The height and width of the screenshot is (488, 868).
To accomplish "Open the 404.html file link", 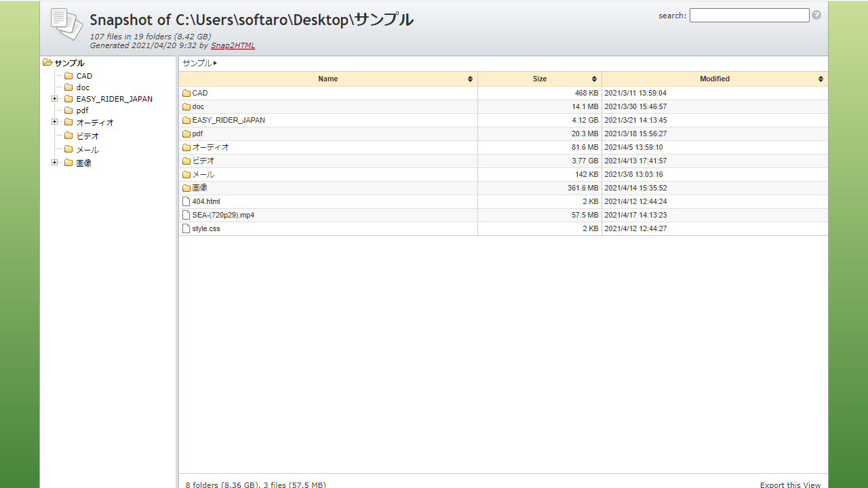I will [206, 201].
